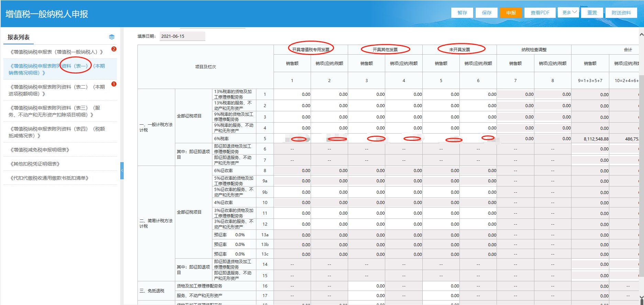Click the 预征率 label in row 13a

point(220,235)
